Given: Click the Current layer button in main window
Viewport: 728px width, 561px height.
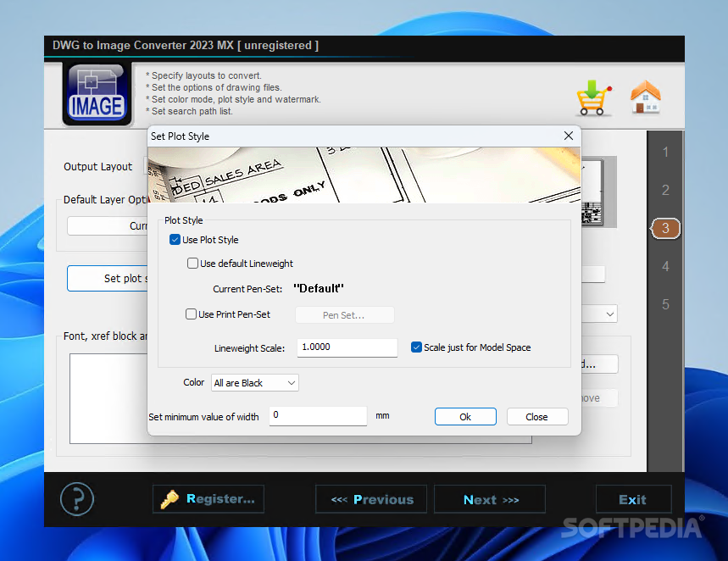Looking at the screenshot, I should pyautogui.click(x=108, y=225).
